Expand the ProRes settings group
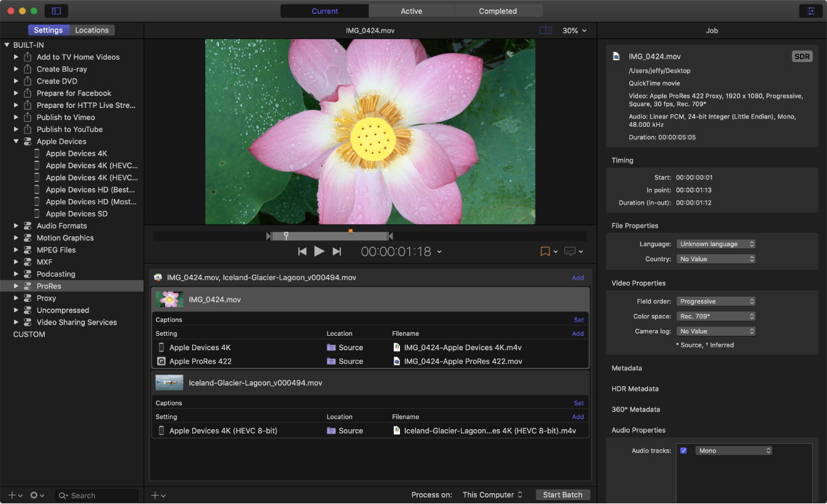The image size is (827, 504). [16, 286]
